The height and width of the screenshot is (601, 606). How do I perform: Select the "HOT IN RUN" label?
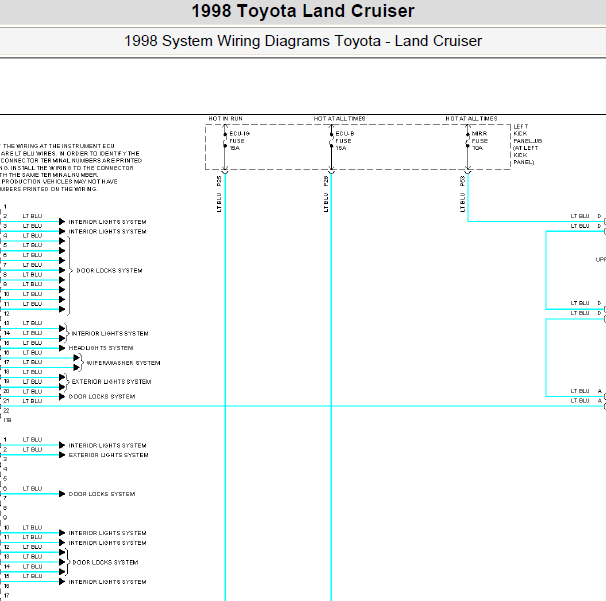pos(226,119)
